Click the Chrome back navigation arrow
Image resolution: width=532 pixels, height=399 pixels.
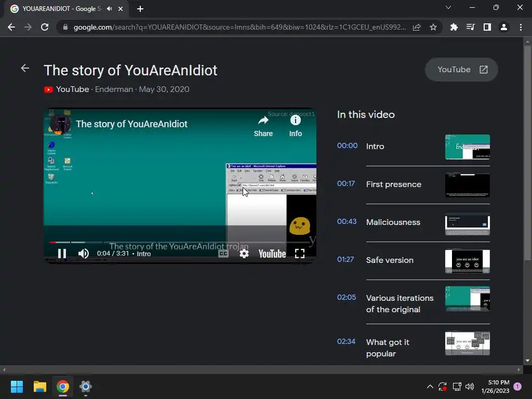click(11, 27)
